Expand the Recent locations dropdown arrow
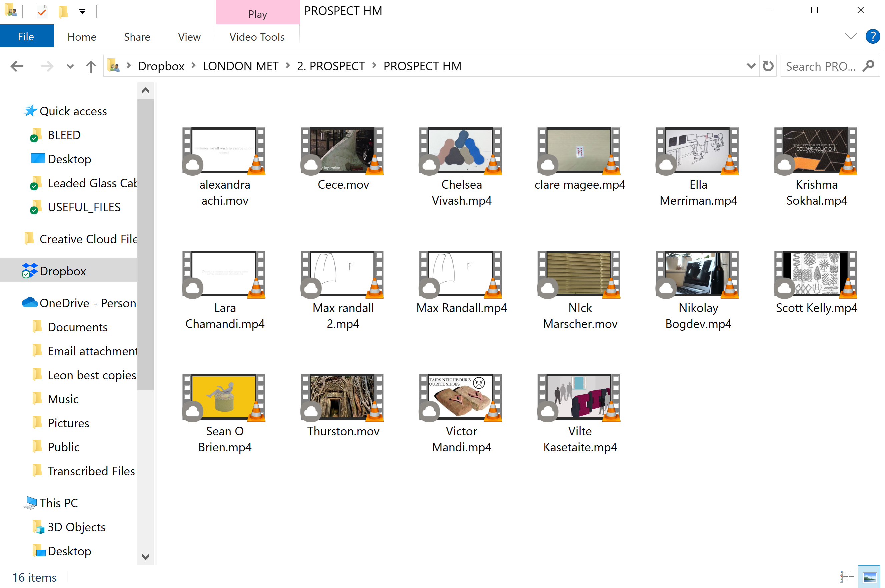Viewport: 885px width, 588px height. [70, 66]
